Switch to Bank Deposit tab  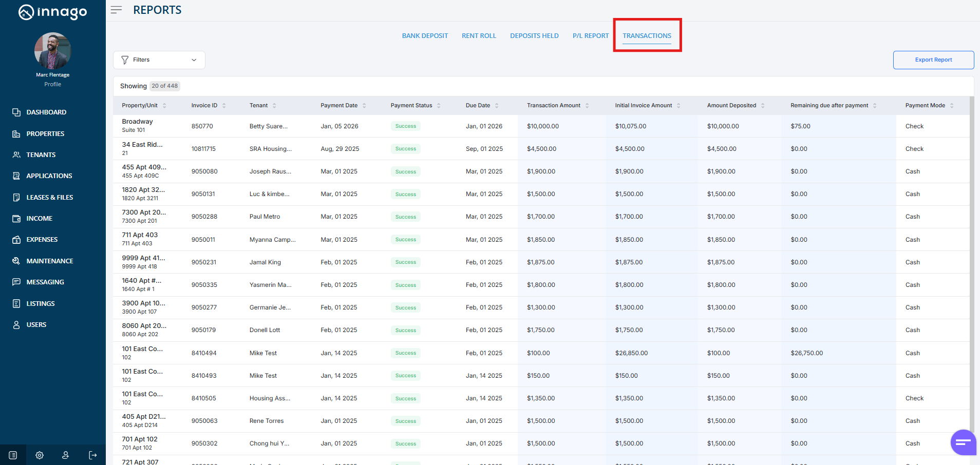pyautogui.click(x=425, y=36)
